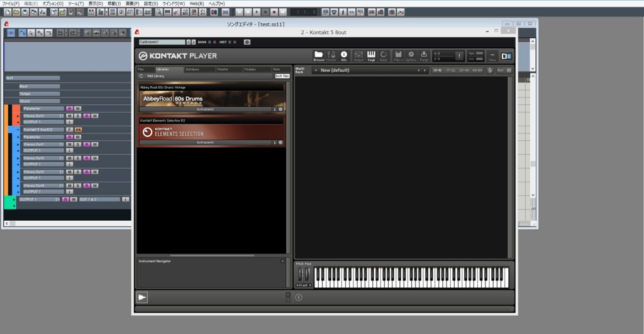The image size is (644, 334).
Task: Click the MIDI panic exclamation button
Action: click(459, 56)
